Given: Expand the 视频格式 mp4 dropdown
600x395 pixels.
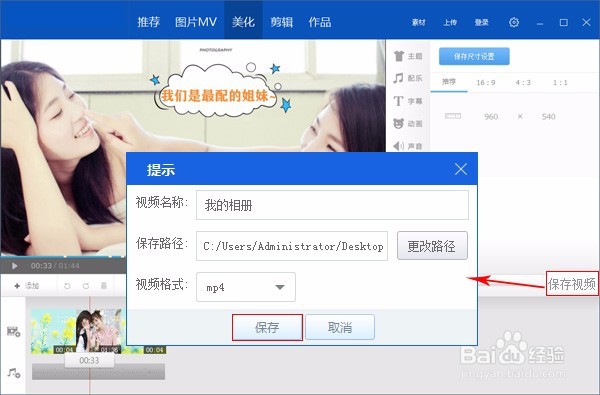Looking at the screenshot, I should coord(246,287).
